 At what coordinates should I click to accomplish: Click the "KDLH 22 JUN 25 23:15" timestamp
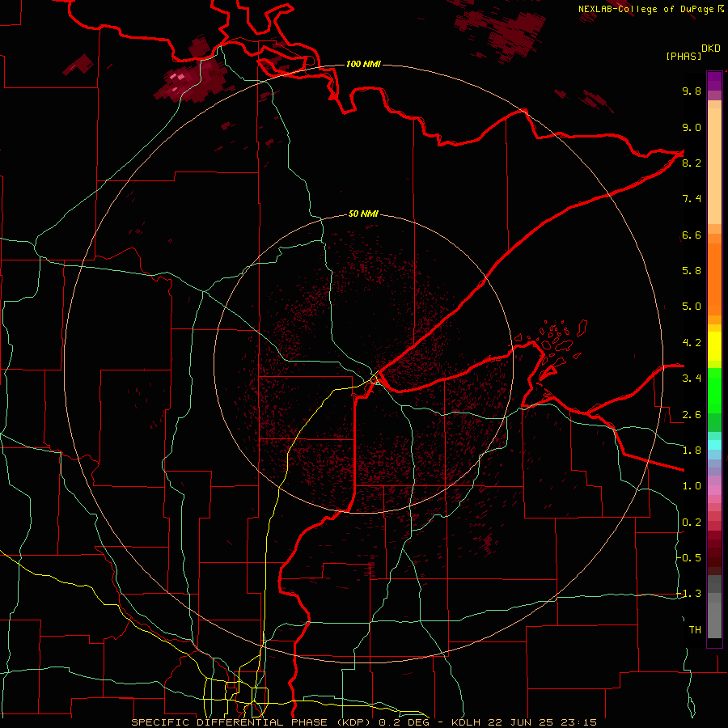[x=523, y=722]
